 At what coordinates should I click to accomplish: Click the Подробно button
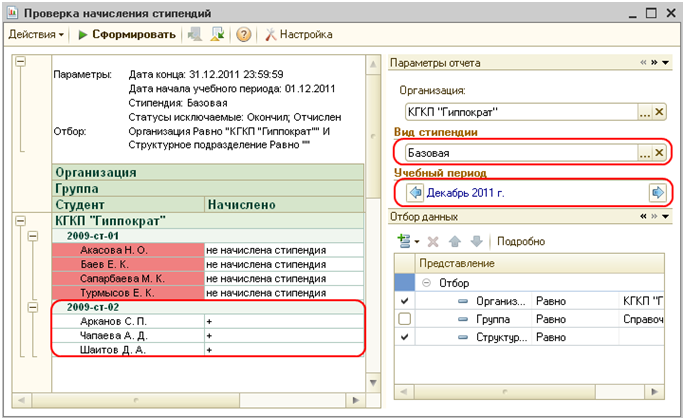click(x=521, y=241)
